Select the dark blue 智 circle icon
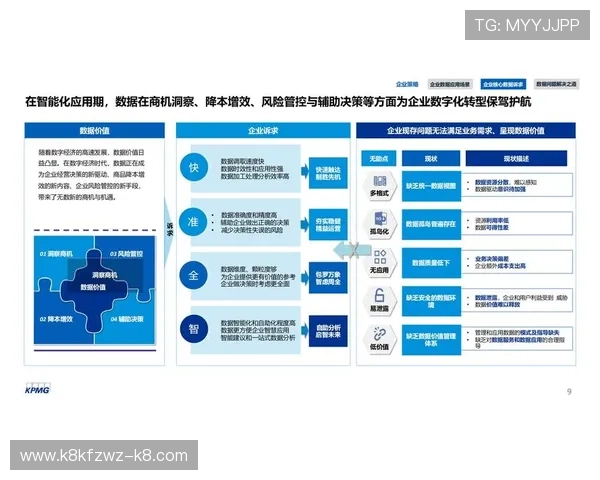The height and width of the screenshot is (480, 600). [x=194, y=329]
